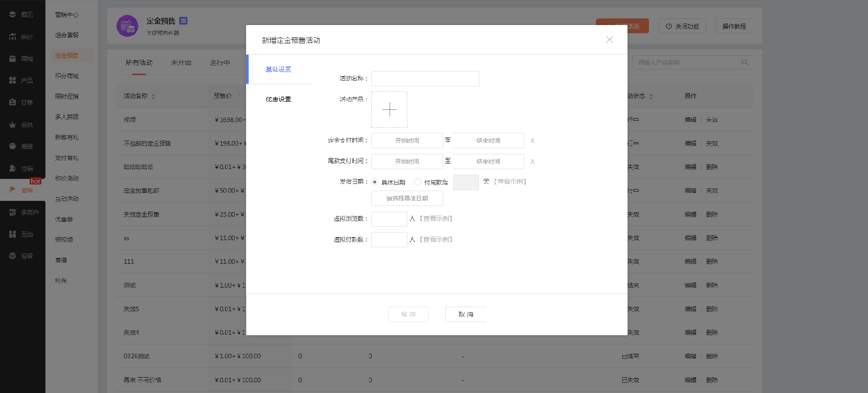Click the 保存 button in the dialog

[x=408, y=314]
